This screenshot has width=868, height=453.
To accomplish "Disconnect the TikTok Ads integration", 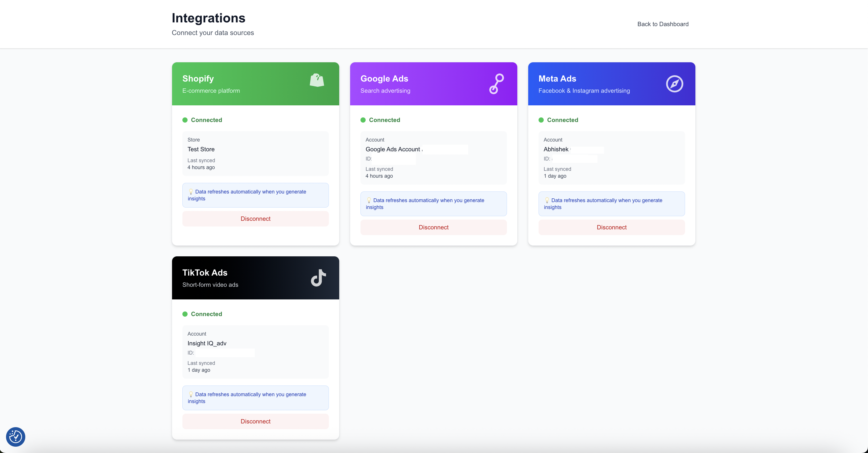I will pos(255,421).
